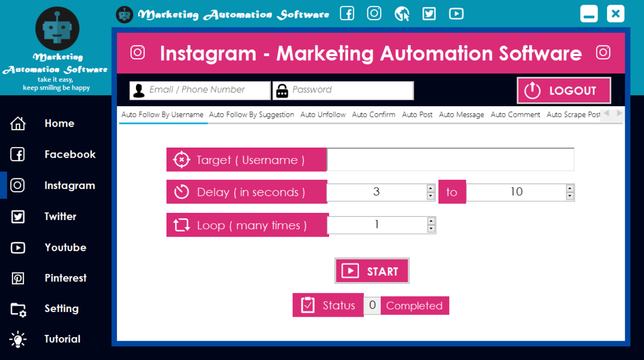Go to the Auto Scrape Post tab
The width and height of the screenshot is (644, 360).
(x=573, y=115)
